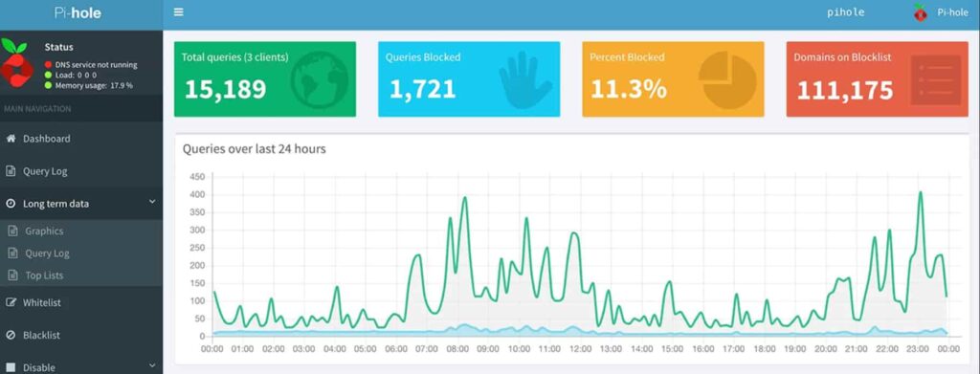
Task: Click the Percent Blocked card showing 11.3%
Action: 673,79
